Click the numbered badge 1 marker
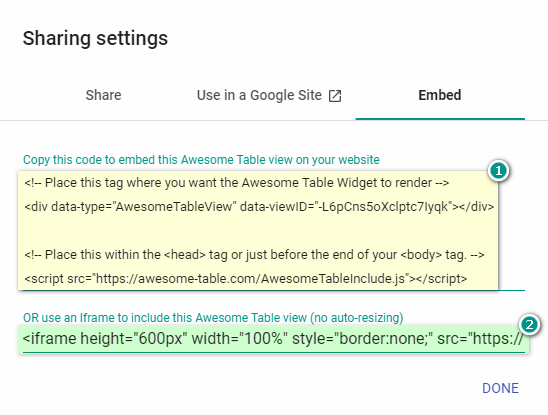 point(498,171)
